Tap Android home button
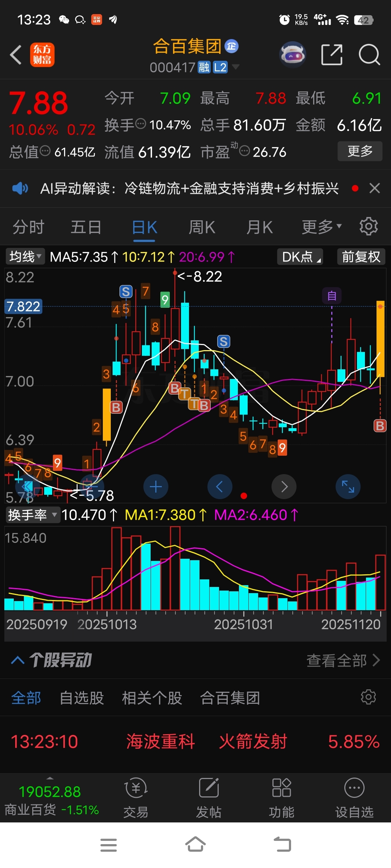The image size is (391, 868). point(195,845)
